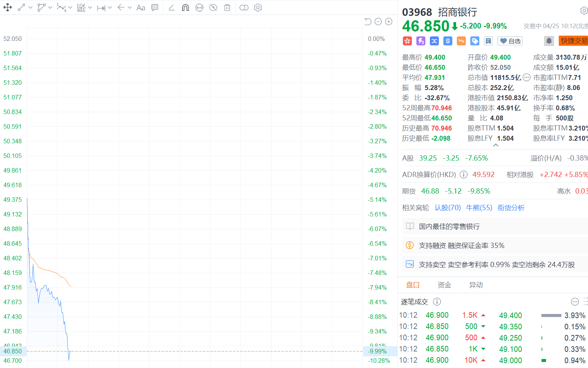
Task: Open quote panel settings hexagon icon
Action: [584, 11]
